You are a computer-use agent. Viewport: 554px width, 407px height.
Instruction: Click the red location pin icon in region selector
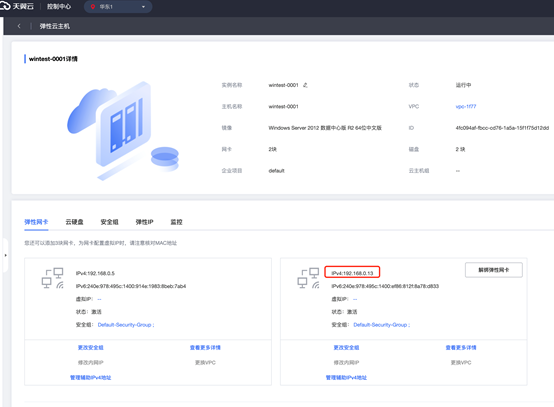(93, 7)
